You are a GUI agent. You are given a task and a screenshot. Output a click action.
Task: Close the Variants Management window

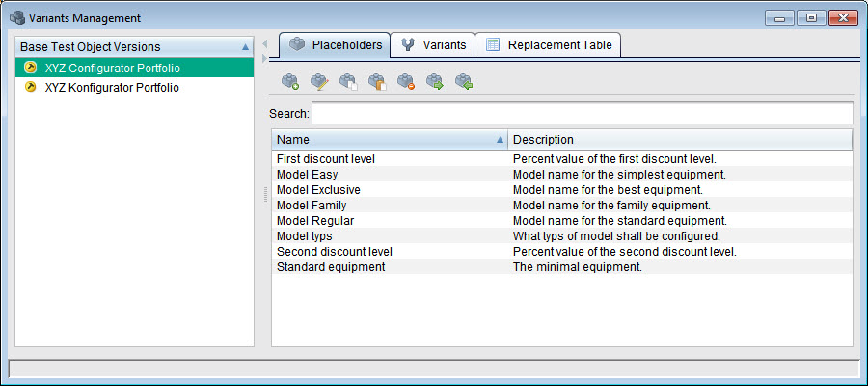click(843, 18)
